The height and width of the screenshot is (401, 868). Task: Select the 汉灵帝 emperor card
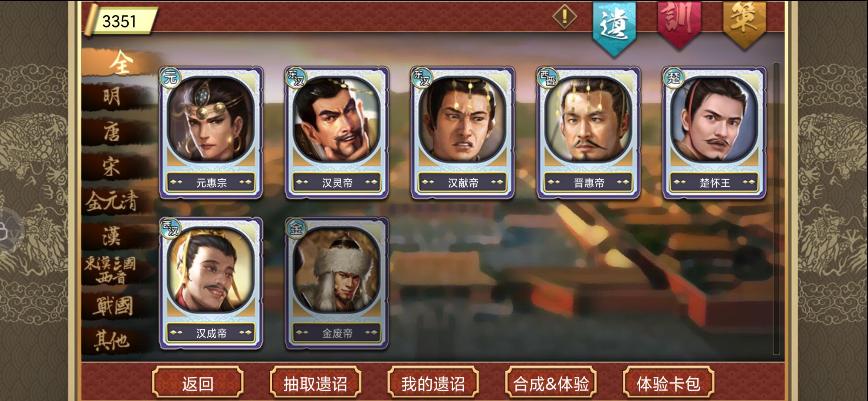tap(337, 133)
